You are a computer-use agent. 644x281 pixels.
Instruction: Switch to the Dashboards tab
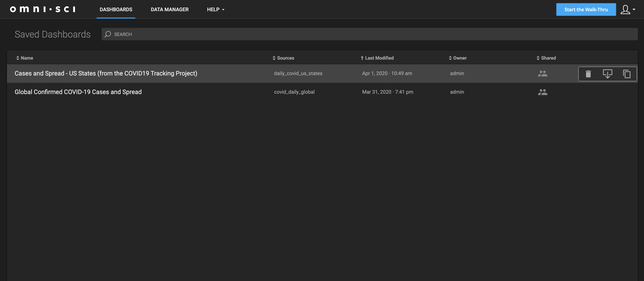pyautogui.click(x=116, y=9)
